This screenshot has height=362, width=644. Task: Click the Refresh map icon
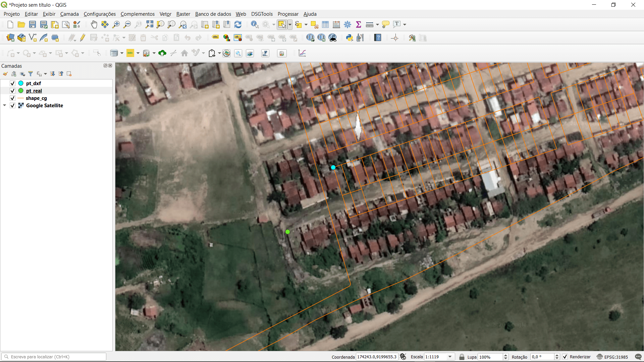pos(238,24)
